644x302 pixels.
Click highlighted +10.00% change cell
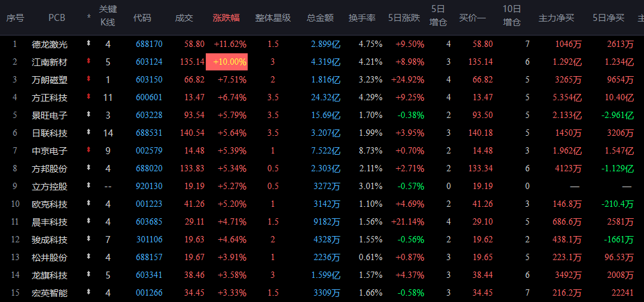227,62
